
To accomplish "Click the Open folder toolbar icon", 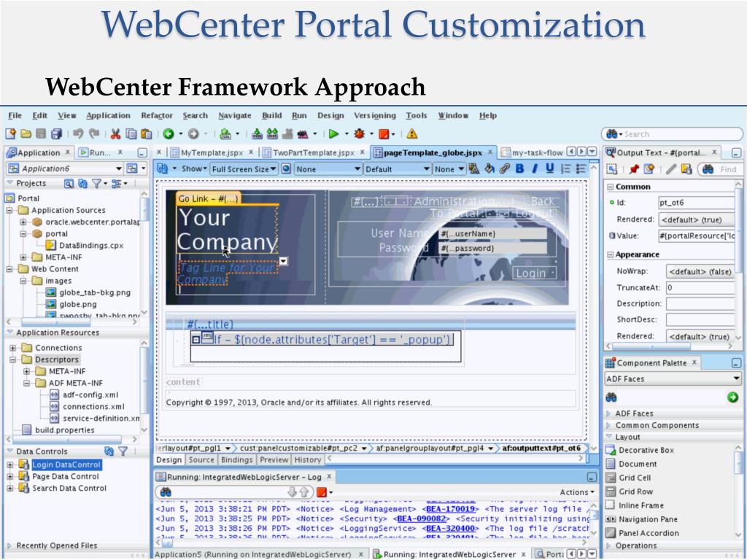I will point(26,134).
